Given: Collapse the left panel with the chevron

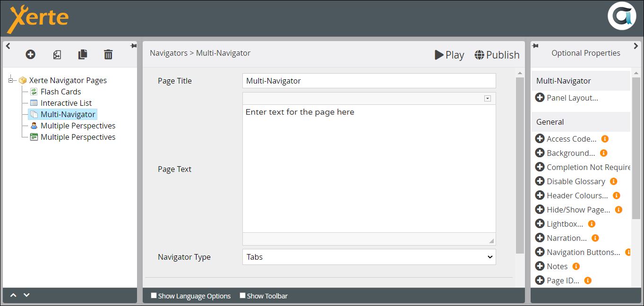Looking at the screenshot, I should [8, 46].
